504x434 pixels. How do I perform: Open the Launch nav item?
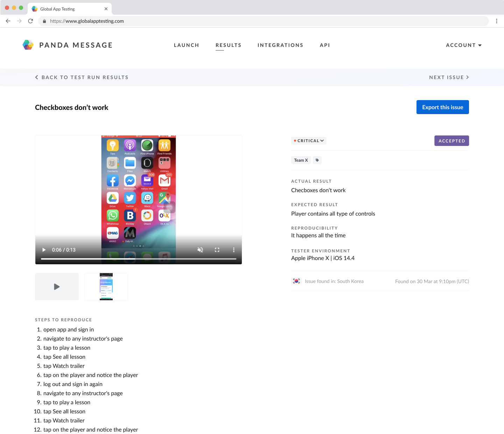tap(187, 45)
